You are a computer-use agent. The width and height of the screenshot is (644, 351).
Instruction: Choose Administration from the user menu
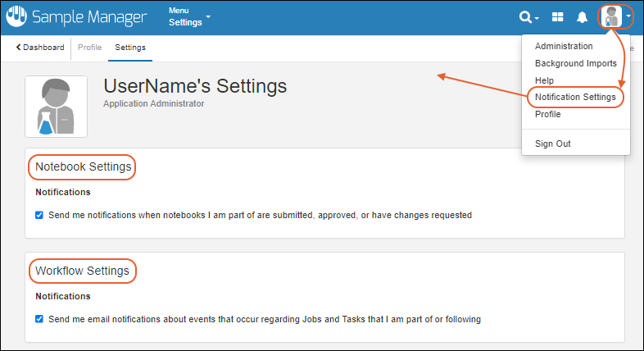click(x=563, y=46)
